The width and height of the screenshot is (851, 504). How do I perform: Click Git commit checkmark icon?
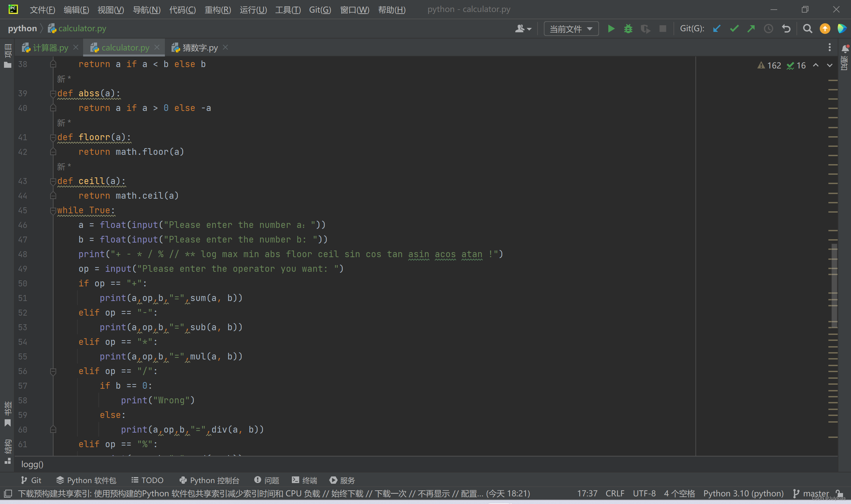tap(734, 29)
